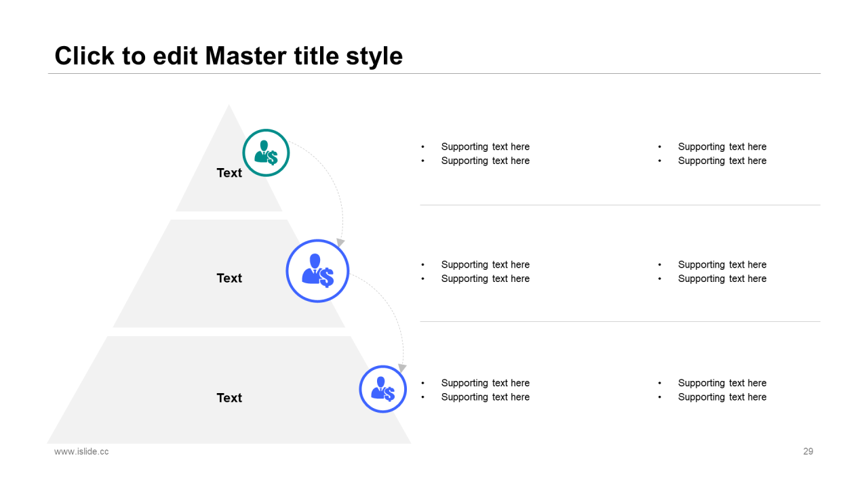Select the slide number 29
Viewport: 868px width, 488px height.
pos(808,451)
